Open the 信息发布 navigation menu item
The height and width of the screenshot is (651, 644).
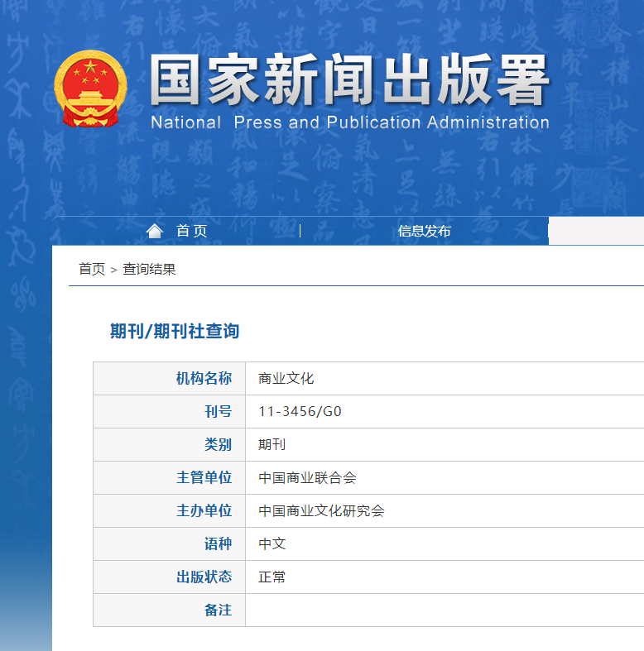(x=424, y=231)
